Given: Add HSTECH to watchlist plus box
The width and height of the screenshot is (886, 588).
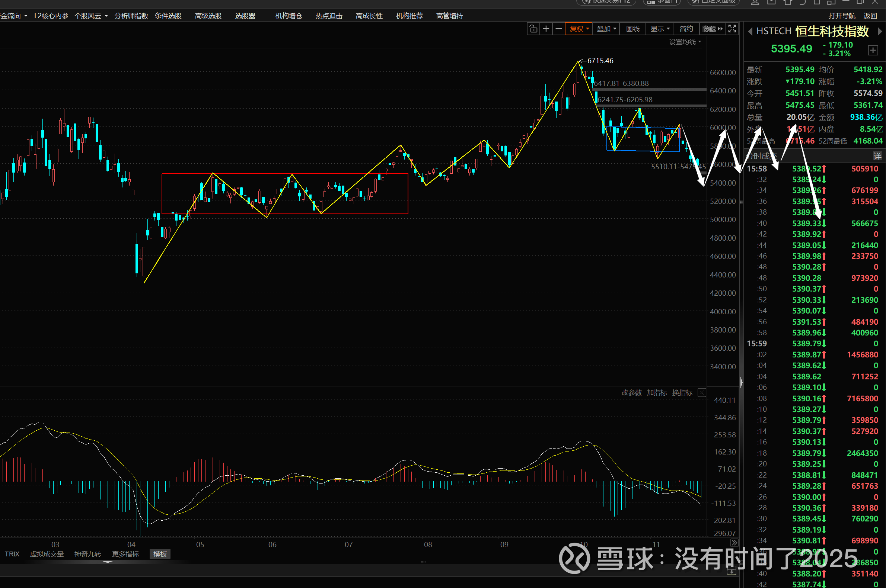Looking at the screenshot, I should point(873,50).
